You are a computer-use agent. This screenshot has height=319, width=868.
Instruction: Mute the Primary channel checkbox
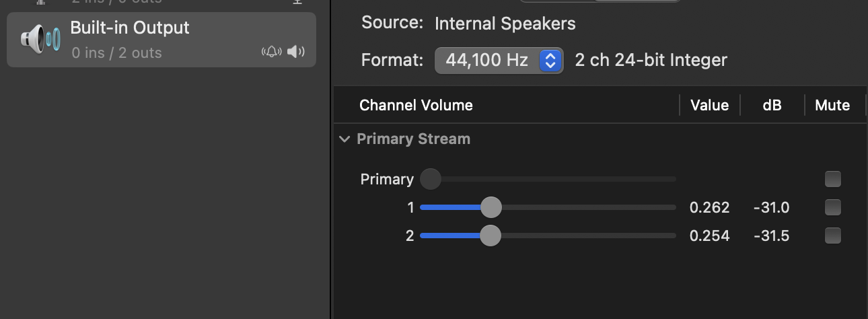(833, 179)
